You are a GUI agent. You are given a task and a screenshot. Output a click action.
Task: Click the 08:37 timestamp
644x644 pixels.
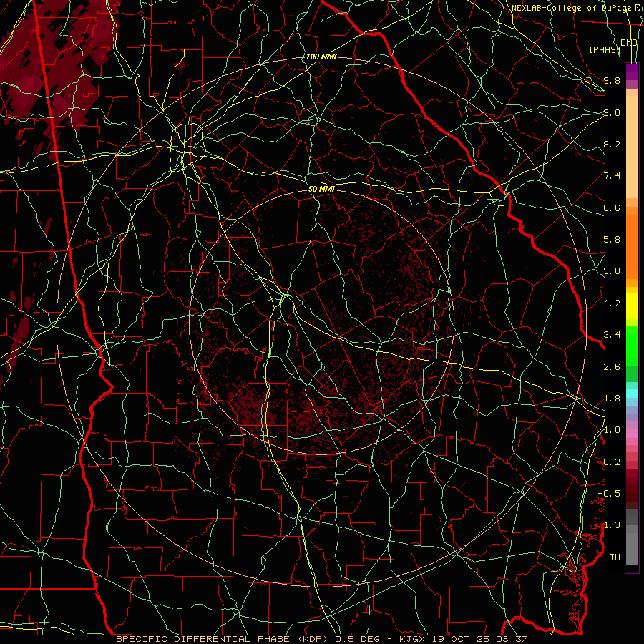[514, 639]
